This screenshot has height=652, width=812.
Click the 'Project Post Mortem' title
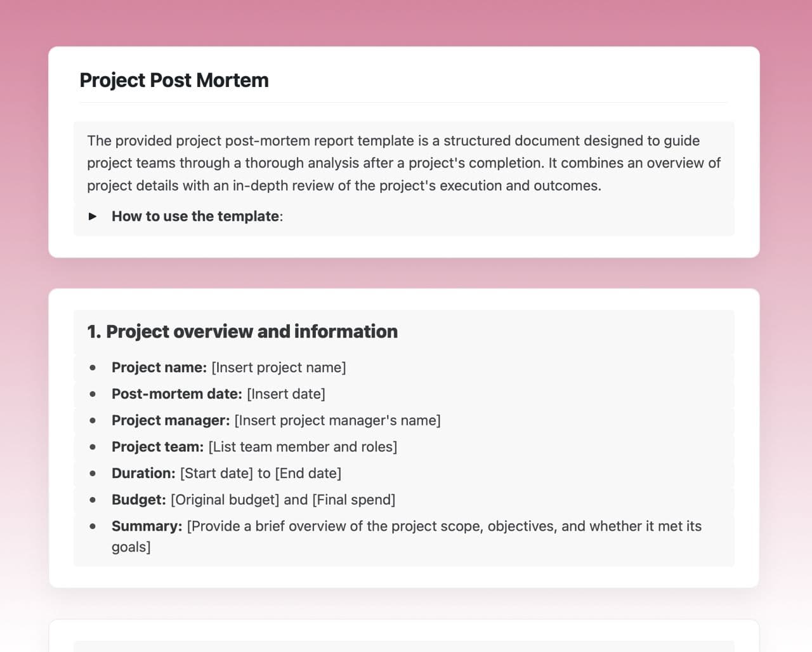pos(174,81)
